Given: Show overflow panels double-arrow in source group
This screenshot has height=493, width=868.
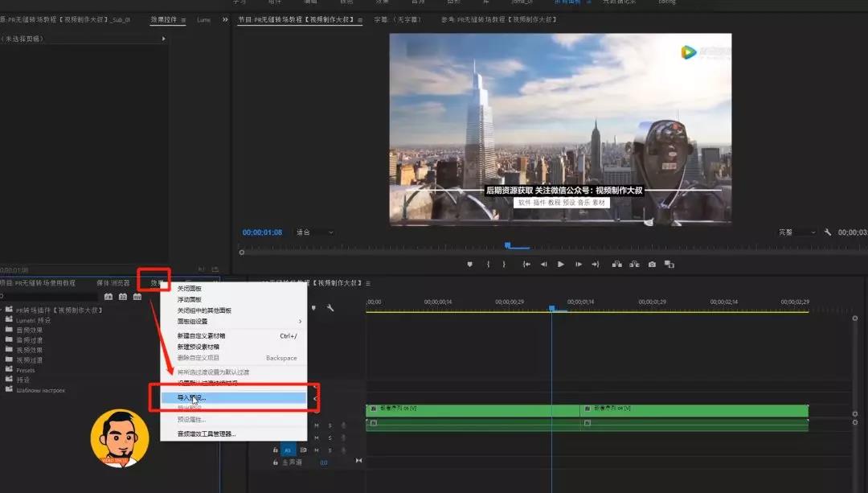Looking at the screenshot, I should coord(225,19).
